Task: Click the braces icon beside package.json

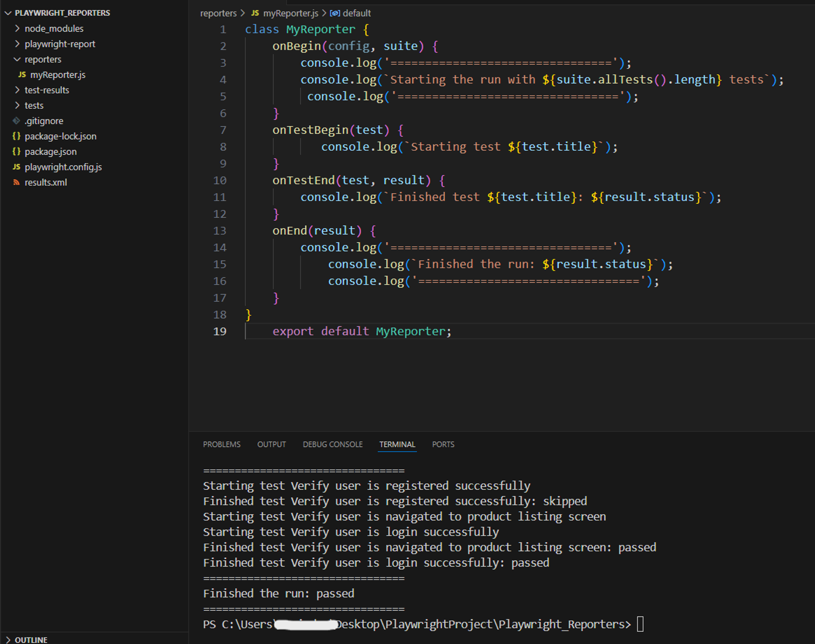Action: [x=16, y=151]
